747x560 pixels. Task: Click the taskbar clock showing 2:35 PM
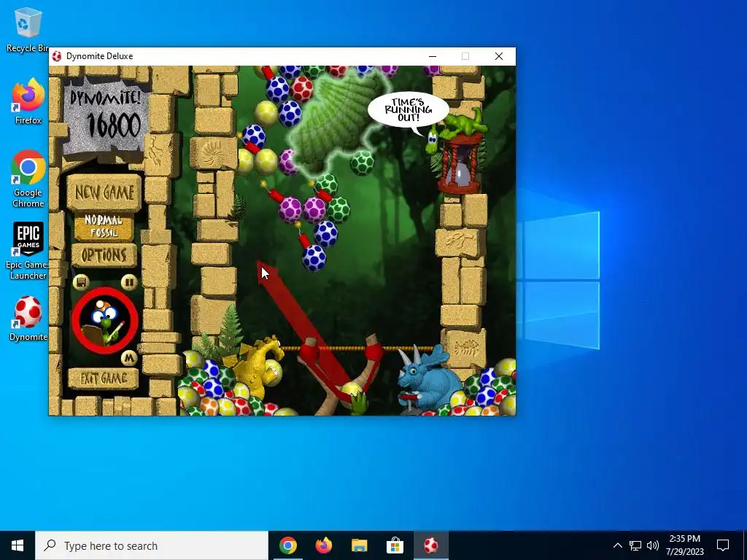[684, 545]
